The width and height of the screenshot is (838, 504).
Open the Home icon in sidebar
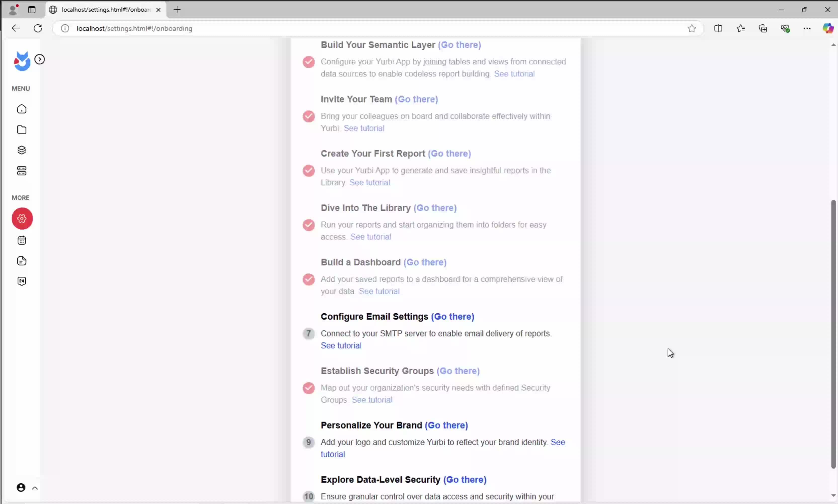tap(22, 109)
